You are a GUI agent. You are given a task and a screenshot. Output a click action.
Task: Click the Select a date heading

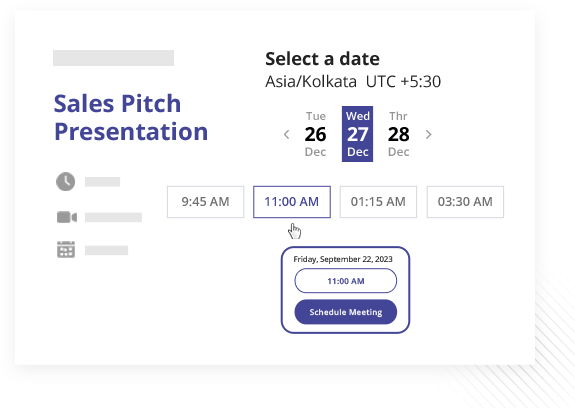(x=322, y=59)
